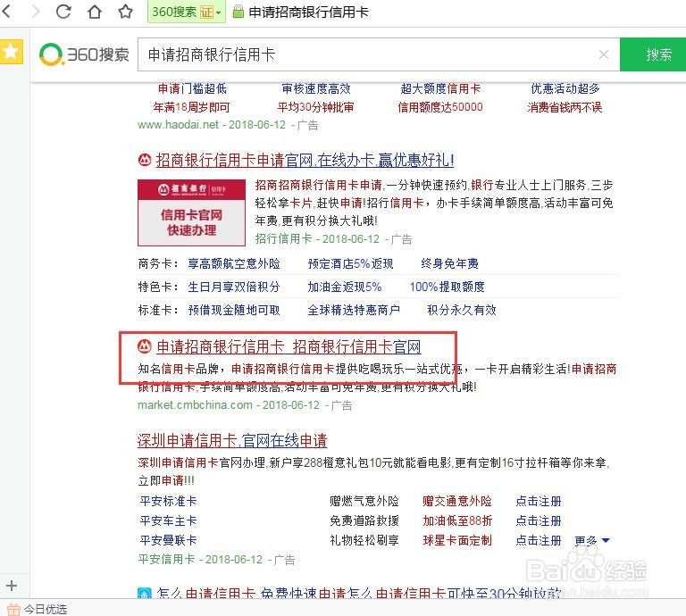Open 怎么申请信用卡 免费快速申请 result title
The width and height of the screenshot is (686, 616).
[358, 594]
